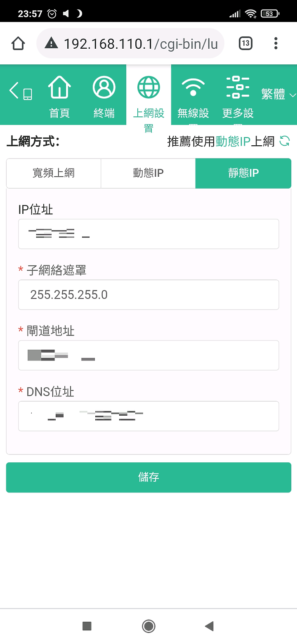The image size is (297, 644).
Task: Select the 寬頻上網 connection tab
Action: (54, 173)
